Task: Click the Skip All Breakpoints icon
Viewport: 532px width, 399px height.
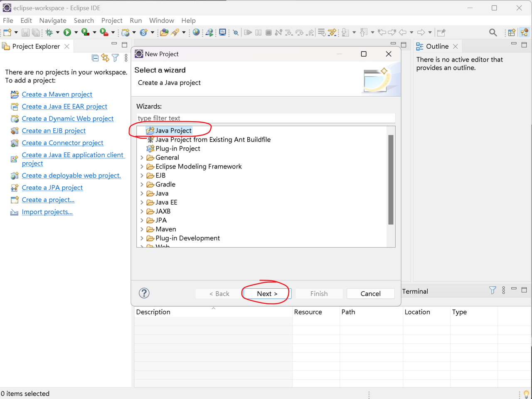Action: (236, 32)
